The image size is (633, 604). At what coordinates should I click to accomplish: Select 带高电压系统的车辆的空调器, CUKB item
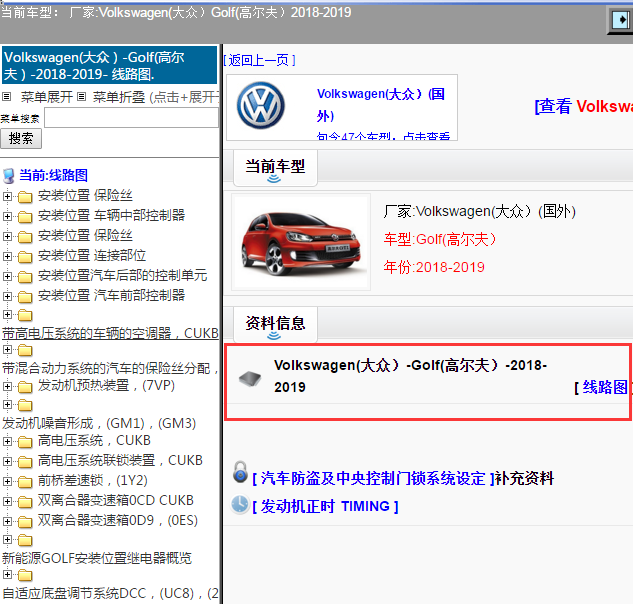pos(110,333)
